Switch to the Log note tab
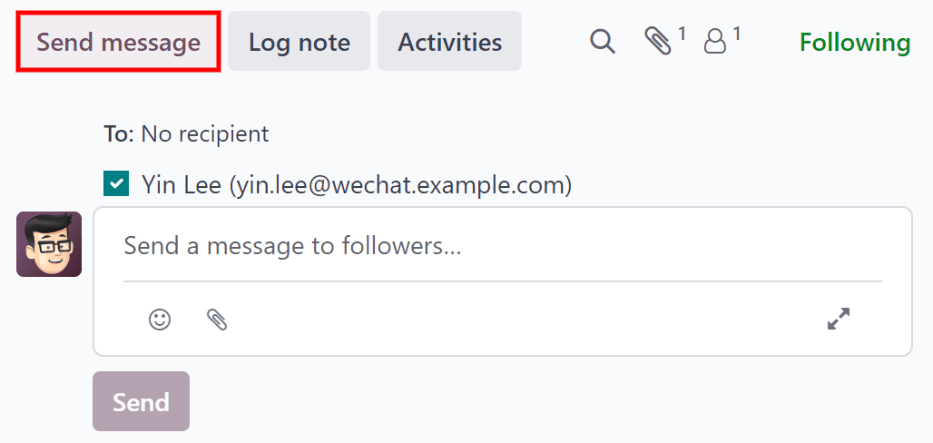The width and height of the screenshot is (933, 443). [299, 42]
